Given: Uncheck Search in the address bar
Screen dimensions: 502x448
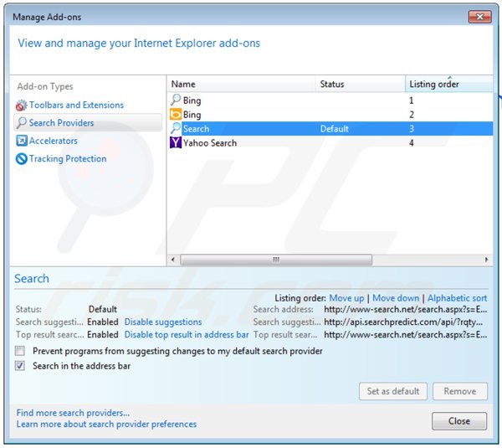Looking at the screenshot, I should click(20, 366).
